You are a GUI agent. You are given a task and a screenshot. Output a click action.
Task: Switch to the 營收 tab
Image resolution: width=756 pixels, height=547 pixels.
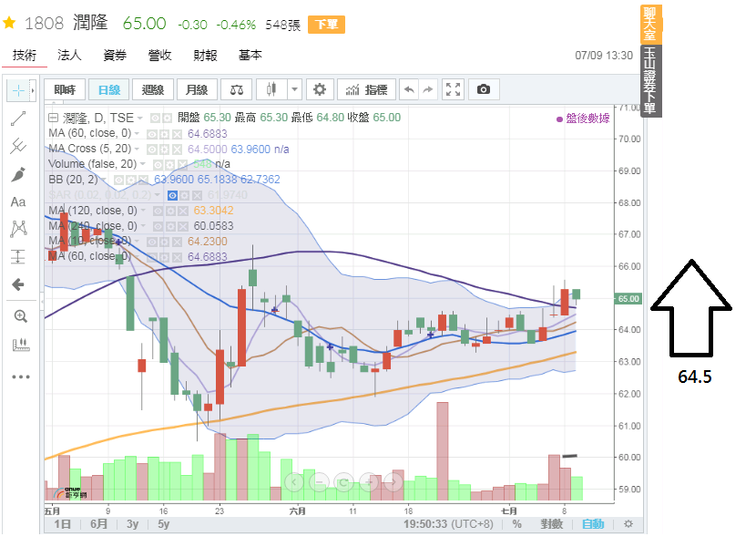159,56
